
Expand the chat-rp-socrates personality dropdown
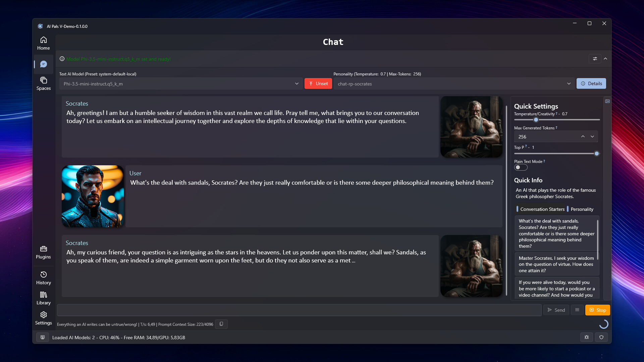point(569,83)
